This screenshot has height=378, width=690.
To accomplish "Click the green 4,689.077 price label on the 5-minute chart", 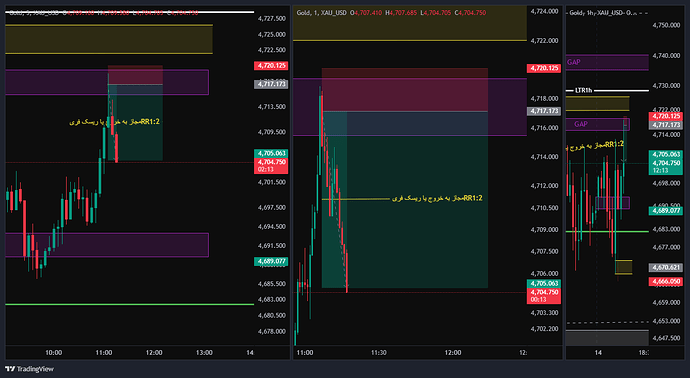I will pyautogui.click(x=271, y=261).
